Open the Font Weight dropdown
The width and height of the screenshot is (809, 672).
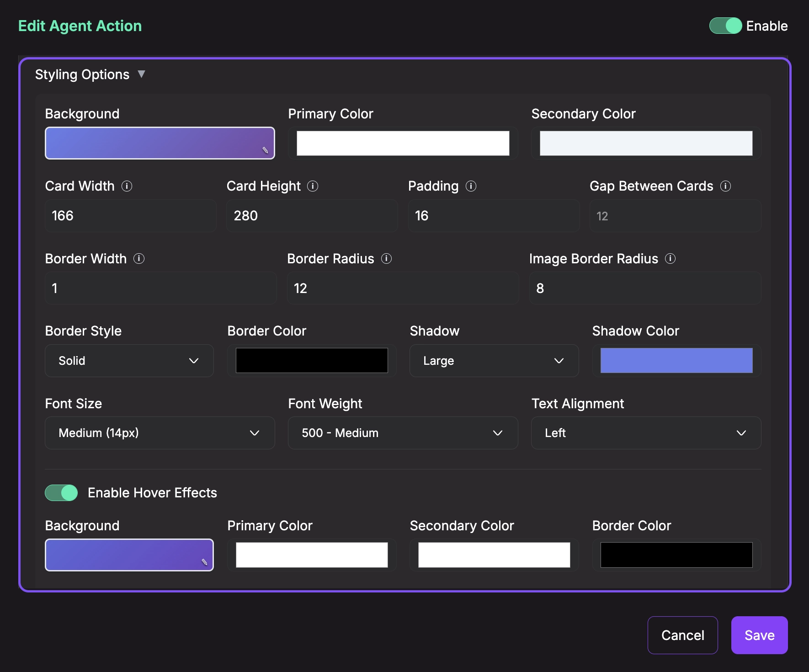(403, 433)
